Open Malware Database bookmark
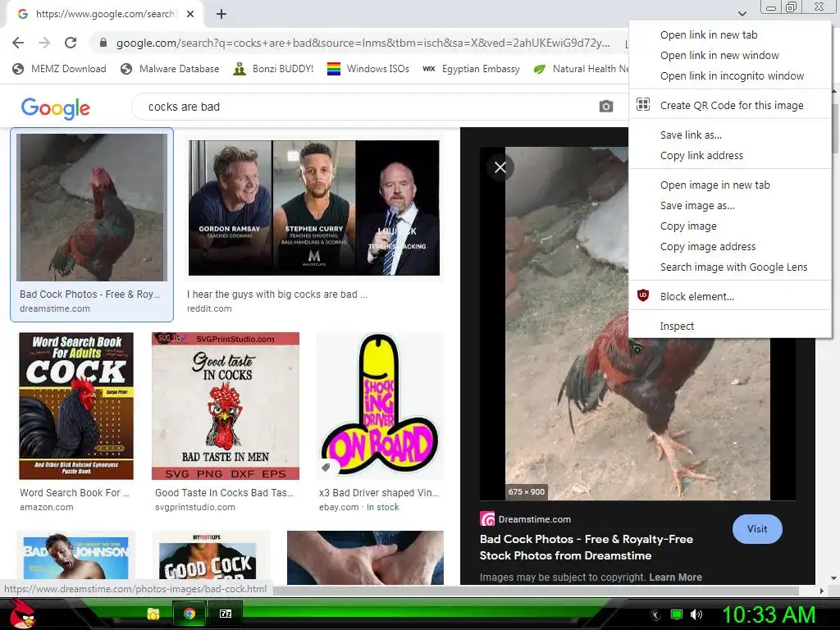 pos(170,69)
